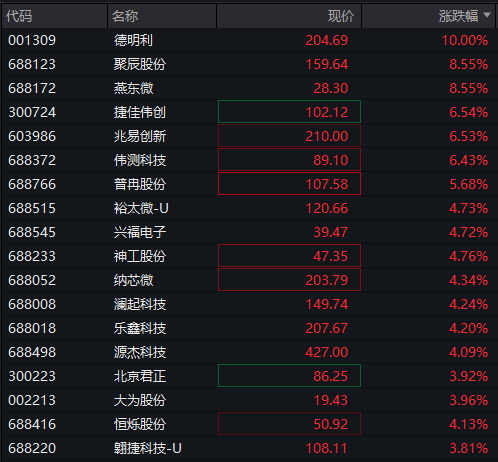Open the 捷佳伟创 stock name
The image size is (498, 462).
point(140,112)
